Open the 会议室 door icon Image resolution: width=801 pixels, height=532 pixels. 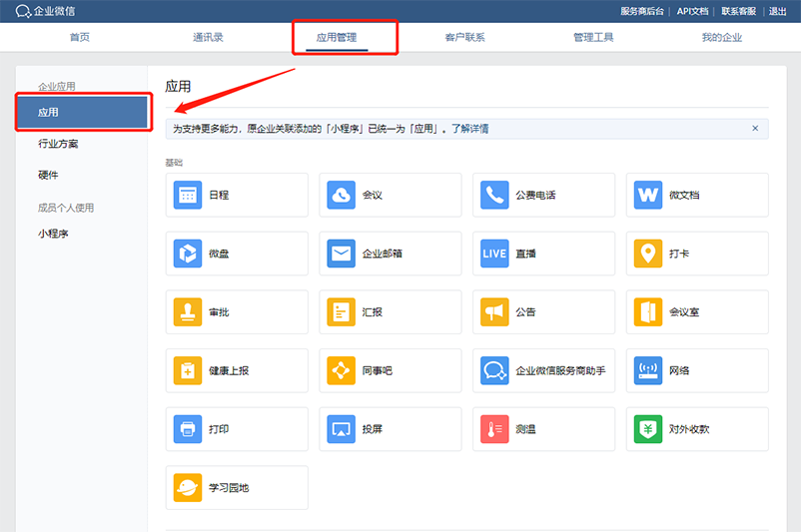[x=648, y=312]
